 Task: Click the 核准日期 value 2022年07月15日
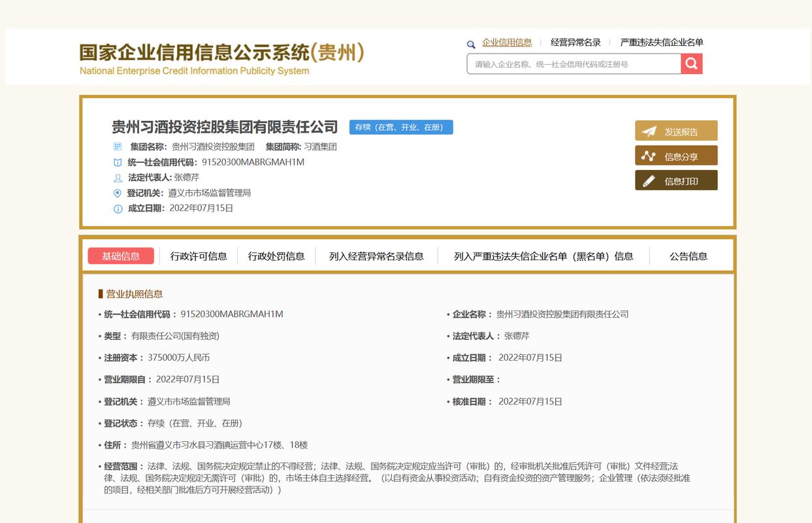(x=530, y=401)
